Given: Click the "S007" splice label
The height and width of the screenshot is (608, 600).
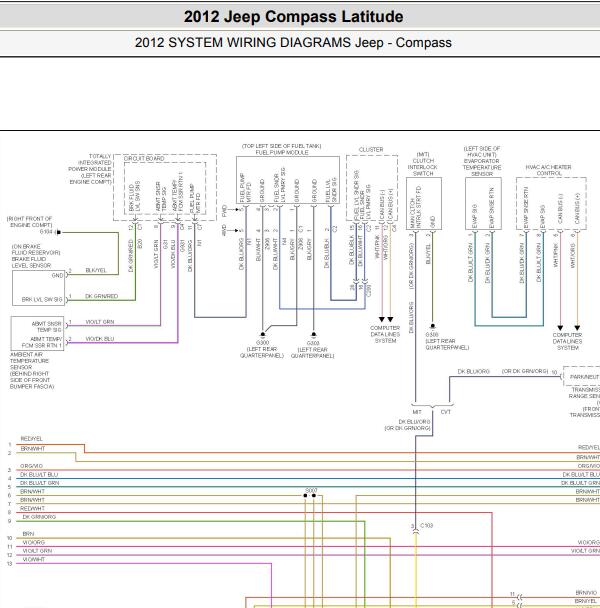Looking at the screenshot, I should [311, 491].
